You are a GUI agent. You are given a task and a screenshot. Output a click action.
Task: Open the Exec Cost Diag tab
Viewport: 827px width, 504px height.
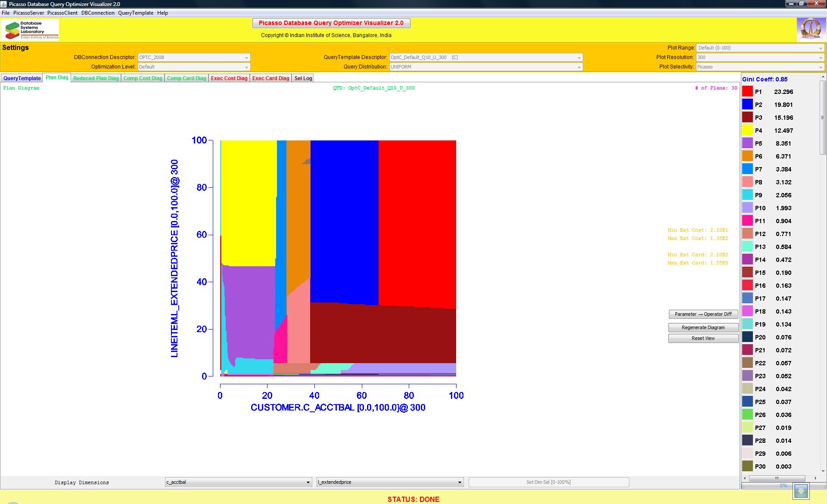pyautogui.click(x=229, y=78)
